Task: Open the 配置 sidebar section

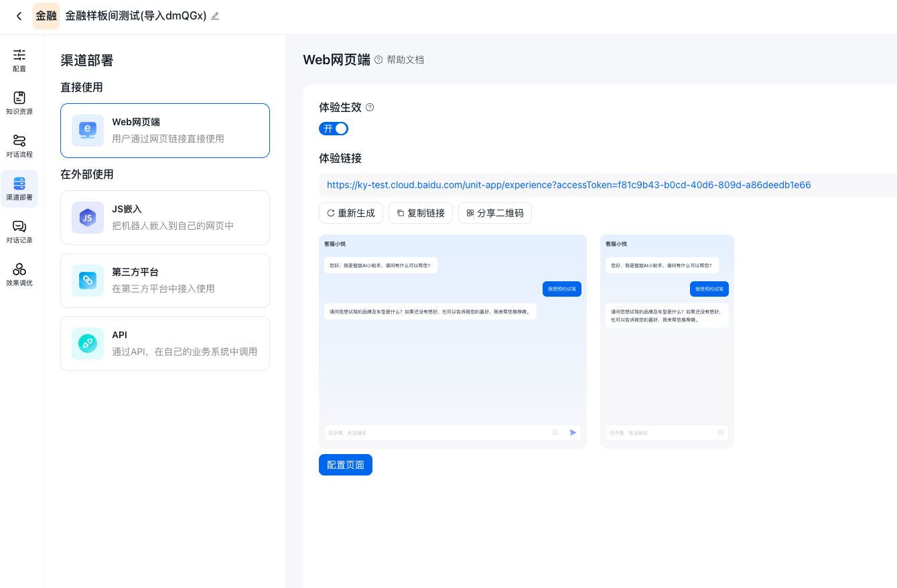Action: (x=19, y=60)
